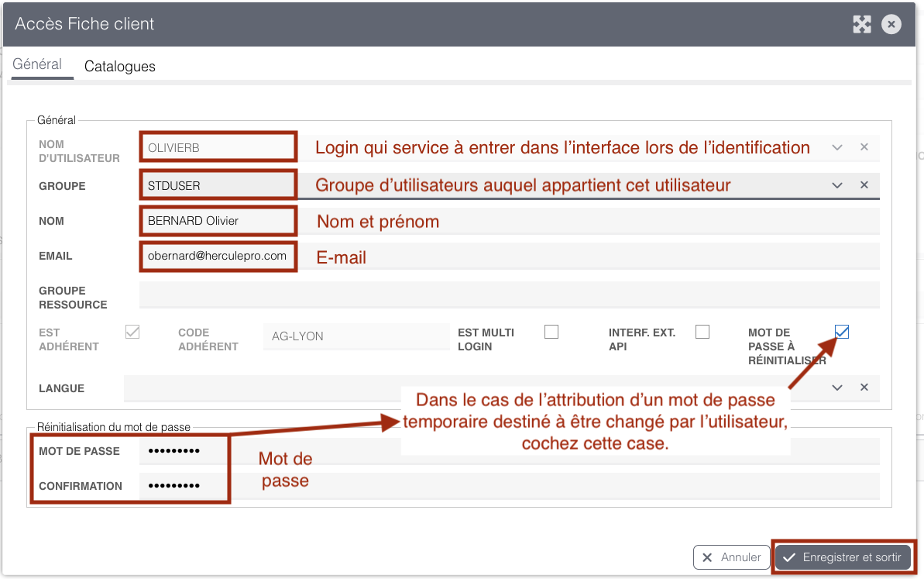Enable the Est multi login checkbox
Image resolution: width=924 pixels, height=579 pixels.
tap(551, 332)
